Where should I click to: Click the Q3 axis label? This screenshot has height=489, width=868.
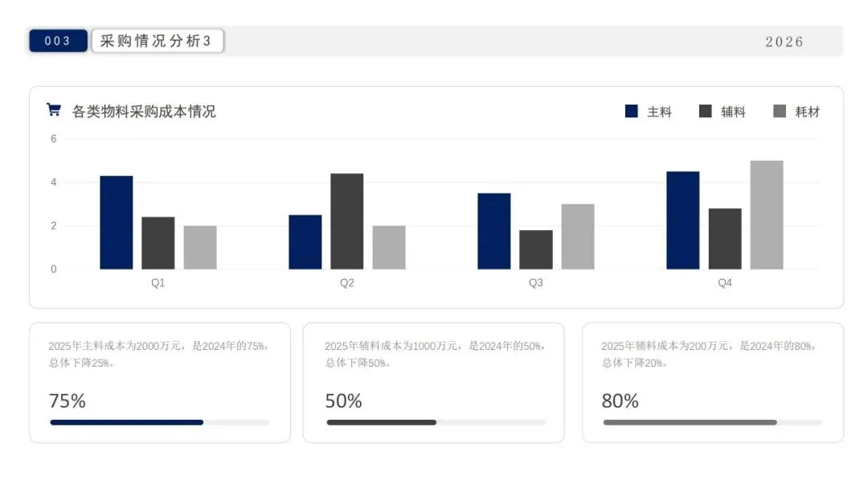(535, 283)
